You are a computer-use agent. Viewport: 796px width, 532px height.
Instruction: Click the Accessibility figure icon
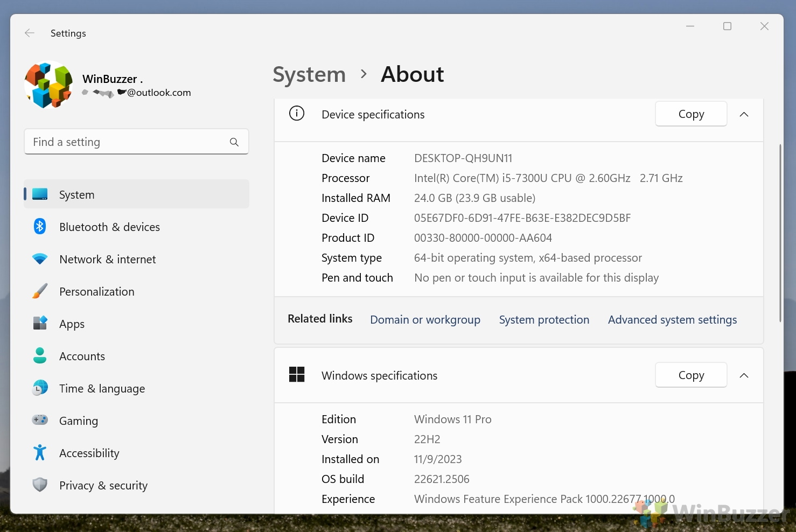pos(40,452)
